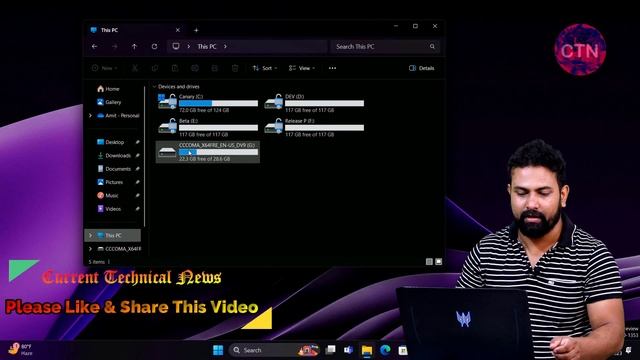Close the This PC tab
This screenshot has height=360, width=640.
(x=178, y=30)
